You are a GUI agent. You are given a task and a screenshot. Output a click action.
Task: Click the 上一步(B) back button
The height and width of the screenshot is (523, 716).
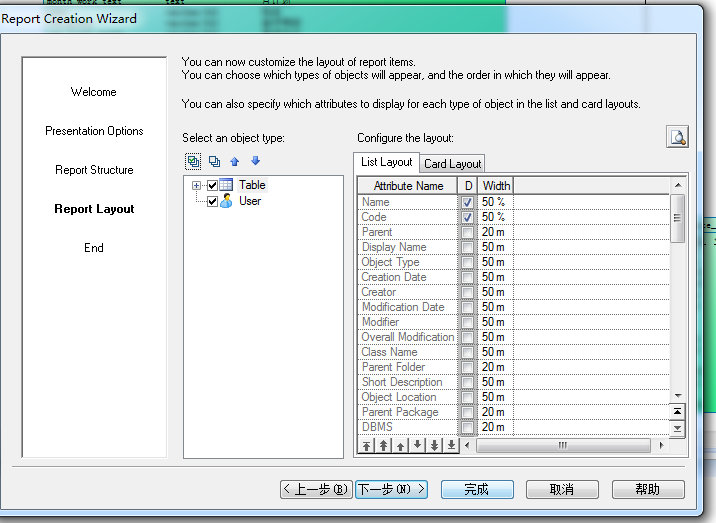(316, 489)
